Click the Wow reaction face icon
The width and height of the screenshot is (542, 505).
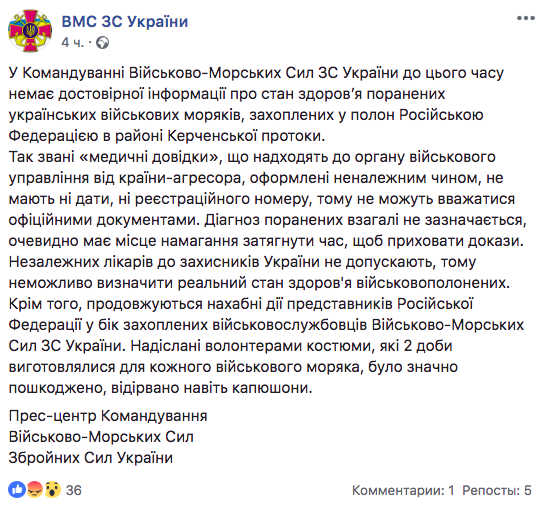click(x=53, y=489)
